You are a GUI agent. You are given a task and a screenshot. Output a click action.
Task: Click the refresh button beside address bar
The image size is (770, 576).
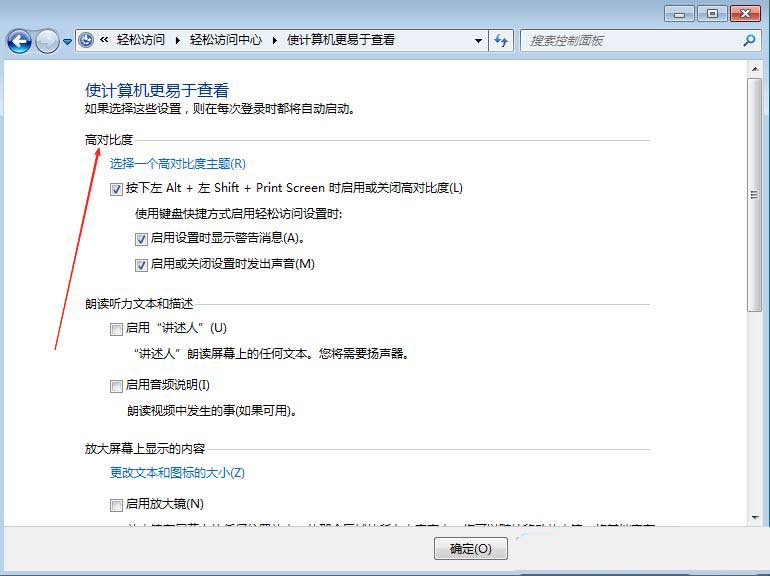501,41
